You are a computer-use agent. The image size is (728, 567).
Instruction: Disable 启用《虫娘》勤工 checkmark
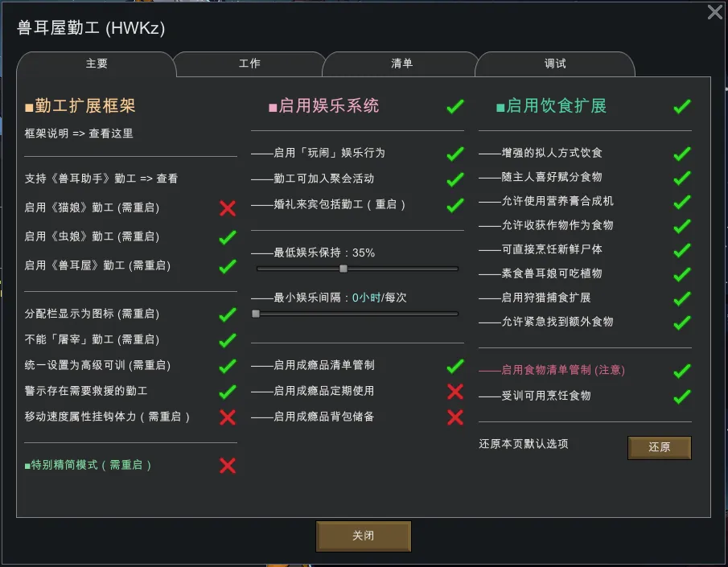(x=228, y=237)
